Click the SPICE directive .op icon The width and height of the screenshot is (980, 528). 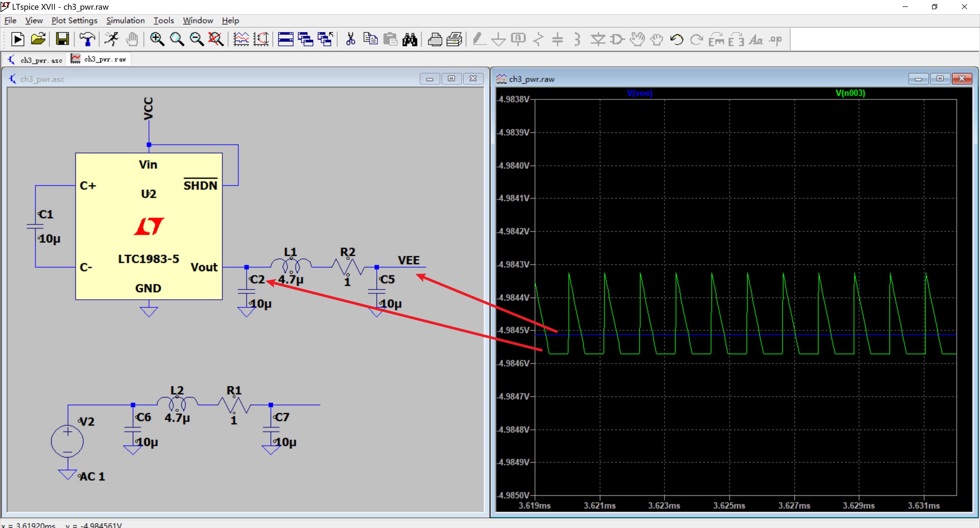775,39
